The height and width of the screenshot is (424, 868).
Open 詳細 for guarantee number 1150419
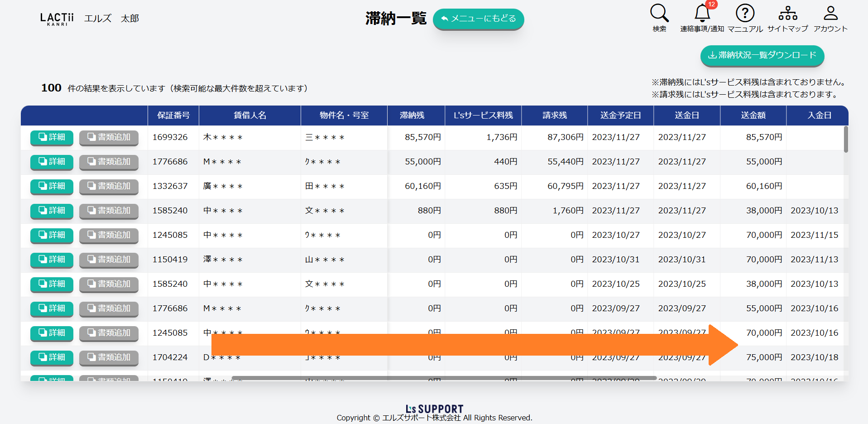tap(52, 260)
